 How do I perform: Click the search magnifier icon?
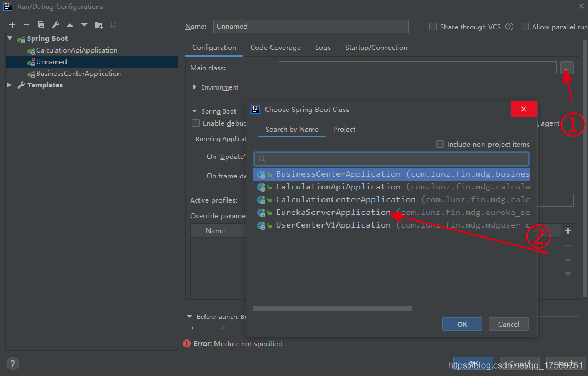tap(262, 159)
